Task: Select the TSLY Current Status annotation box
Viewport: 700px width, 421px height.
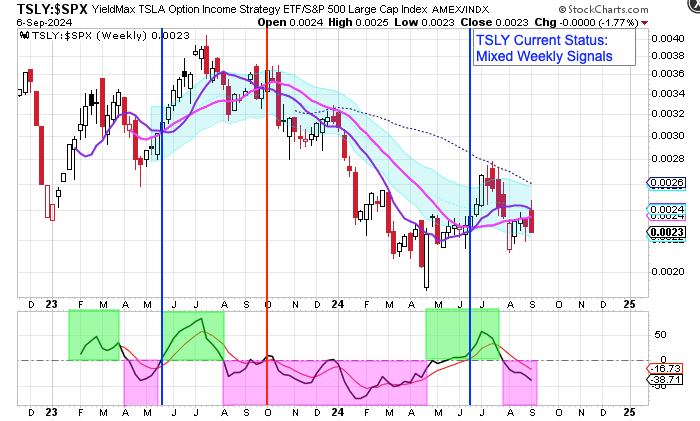Action: coord(555,48)
